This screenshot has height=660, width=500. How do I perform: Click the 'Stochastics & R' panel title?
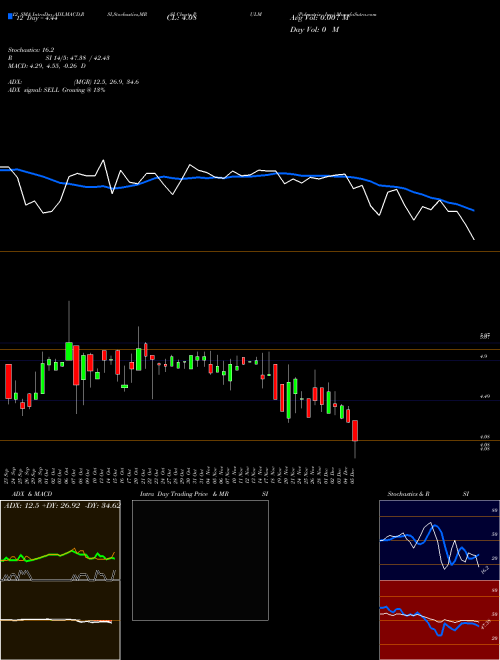[x=408, y=494]
